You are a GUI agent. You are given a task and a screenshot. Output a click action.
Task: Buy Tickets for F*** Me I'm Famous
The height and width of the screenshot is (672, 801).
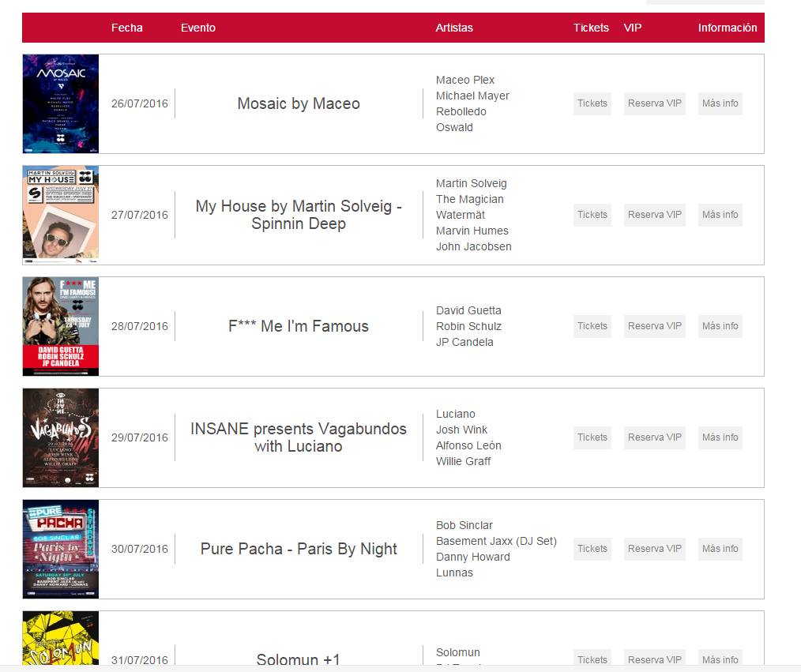[592, 326]
